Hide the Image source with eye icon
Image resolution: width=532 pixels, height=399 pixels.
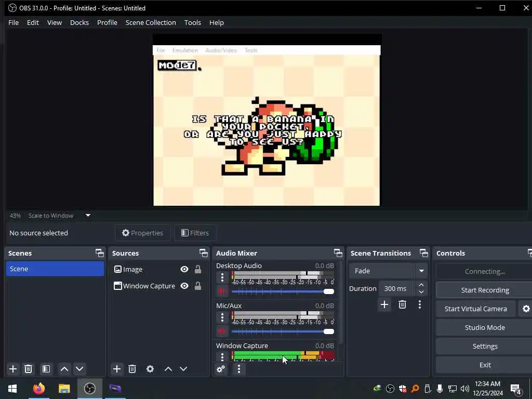point(184,269)
